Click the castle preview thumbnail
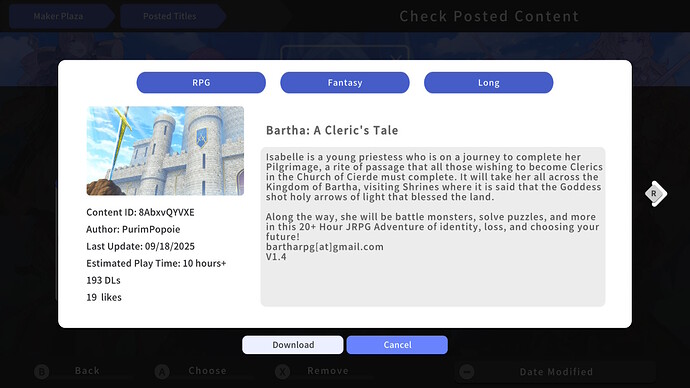This screenshot has height=388, width=690. [x=165, y=150]
